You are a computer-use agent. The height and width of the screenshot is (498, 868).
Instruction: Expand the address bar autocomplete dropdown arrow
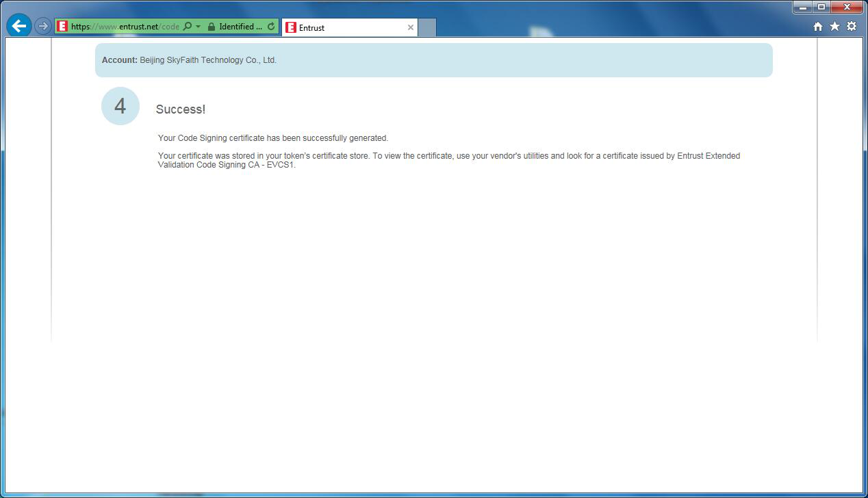click(198, 27)
